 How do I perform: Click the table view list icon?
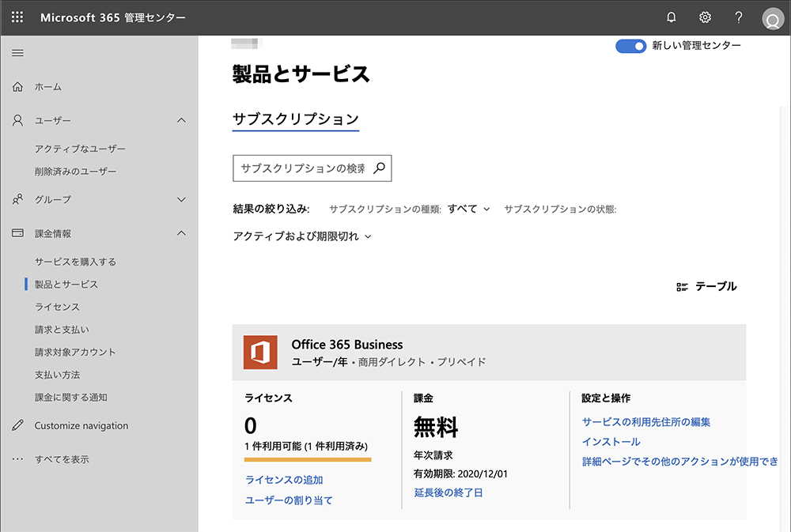682,287
